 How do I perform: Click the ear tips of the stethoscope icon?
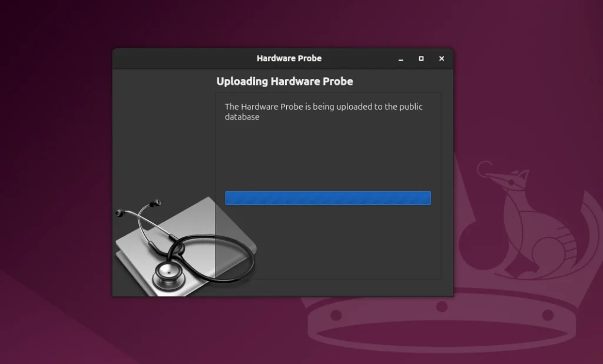[x=154, y=202]
